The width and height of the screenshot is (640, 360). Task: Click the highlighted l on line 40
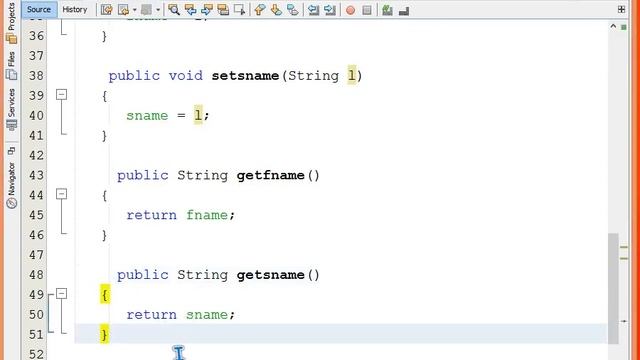pos(198,115)
